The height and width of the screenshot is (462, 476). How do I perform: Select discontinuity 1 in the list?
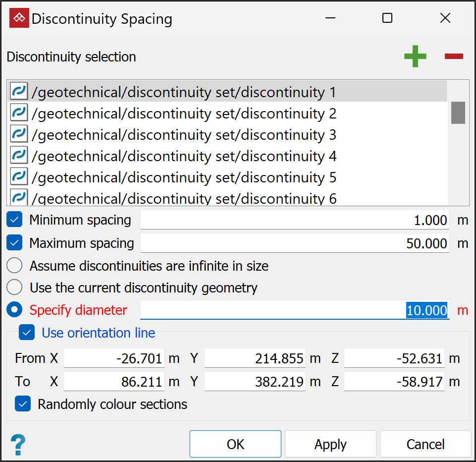coord(183,92)
